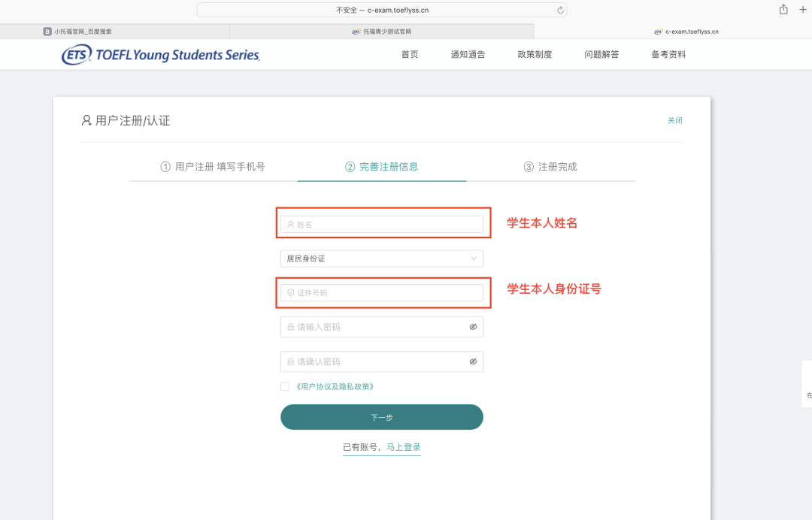
Task: Click the step 3 circled number icon
Action: [x=529, y=167]
